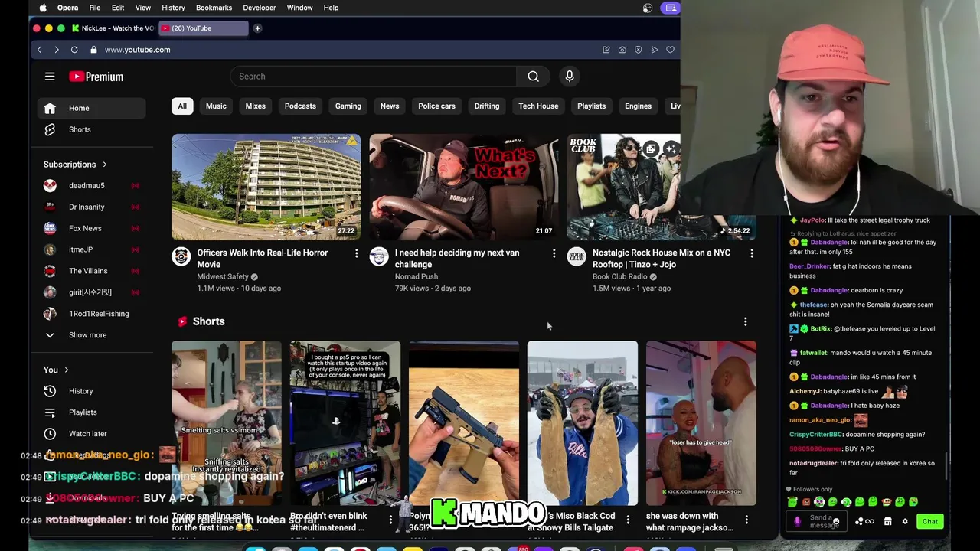Open the chat settings gear icon
The image size is (980, 551).
click(x=904, y=522)
